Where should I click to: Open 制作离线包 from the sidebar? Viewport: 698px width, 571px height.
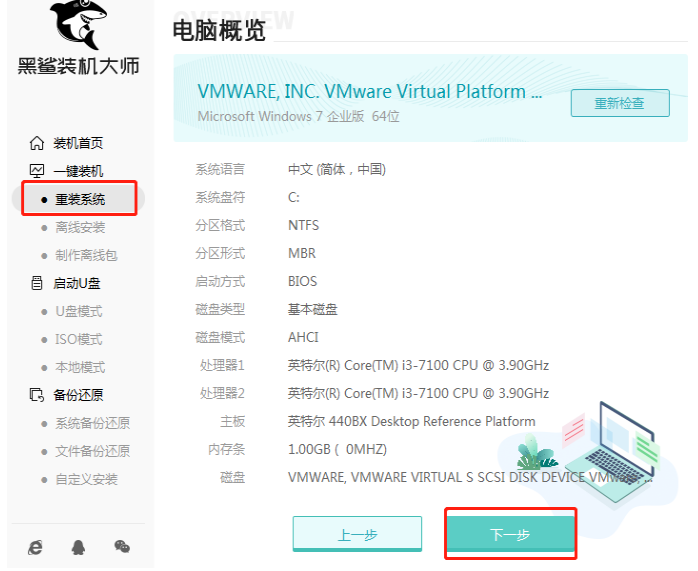coord(86,255)
